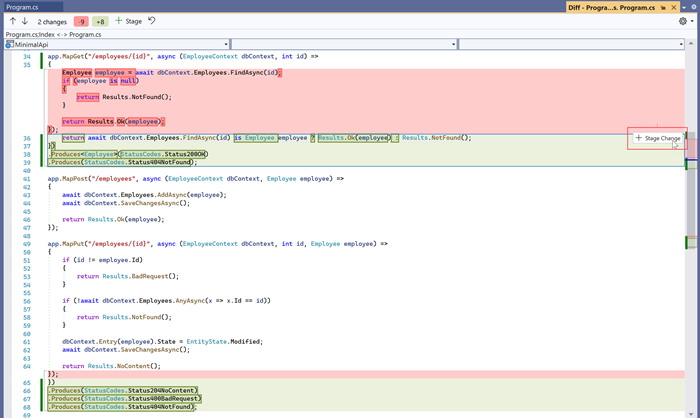Go to the previous change with up arrow
The width and height of the screenshot is (700, 418).
click(x=12, y=21)
